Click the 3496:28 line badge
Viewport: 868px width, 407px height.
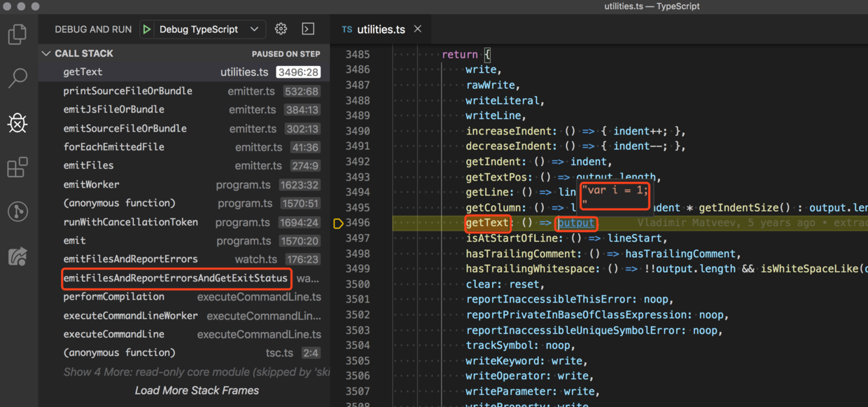tap(297, 72)
